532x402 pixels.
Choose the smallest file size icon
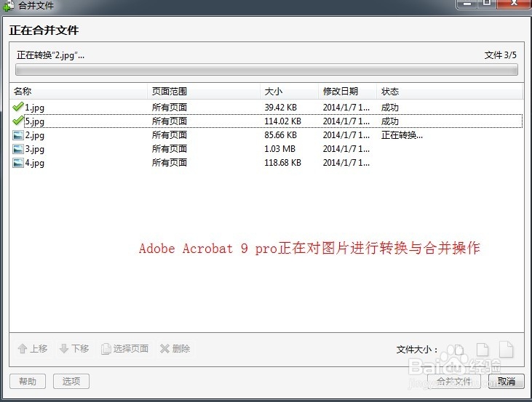(458, 350)
